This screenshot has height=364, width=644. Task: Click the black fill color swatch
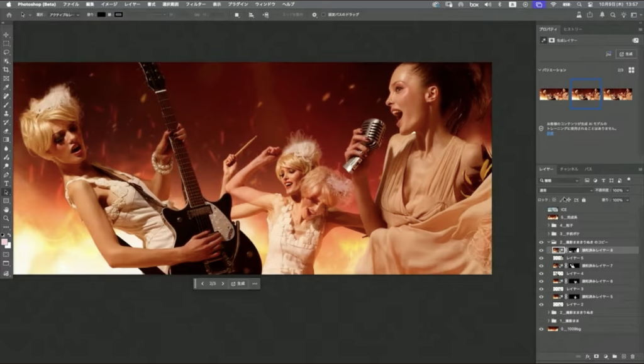point(102,14)
